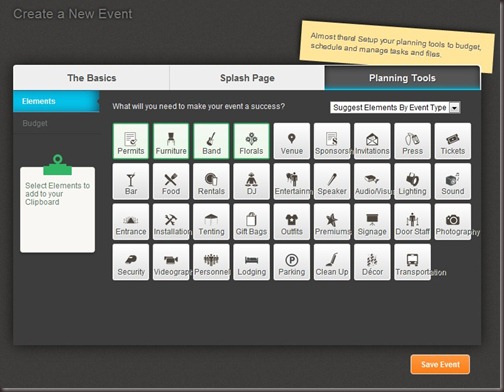Select the Lodging bed element

point(251,262)
